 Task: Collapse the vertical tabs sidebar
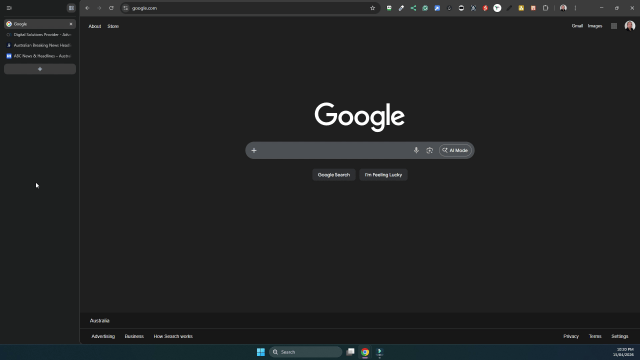[x=9, y=8]
